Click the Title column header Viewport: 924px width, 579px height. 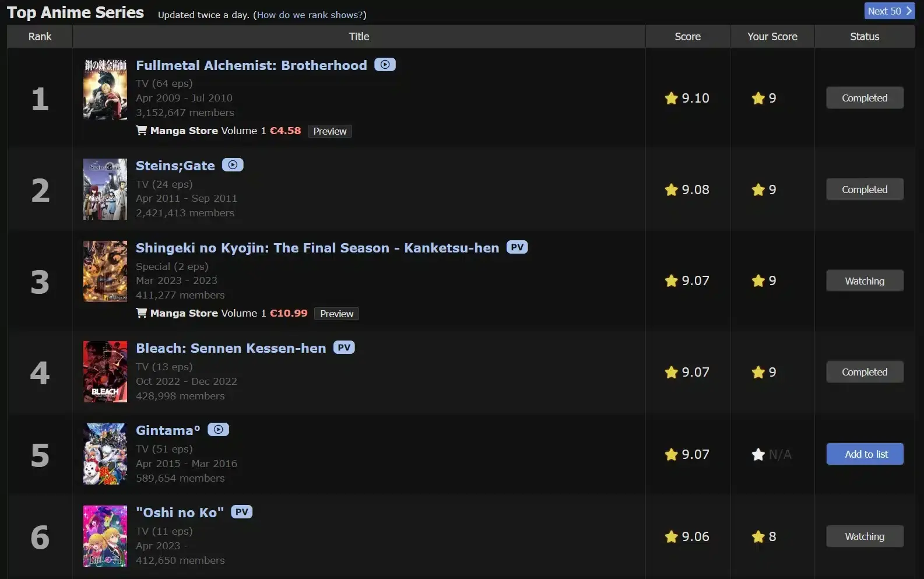pos(359,36)
